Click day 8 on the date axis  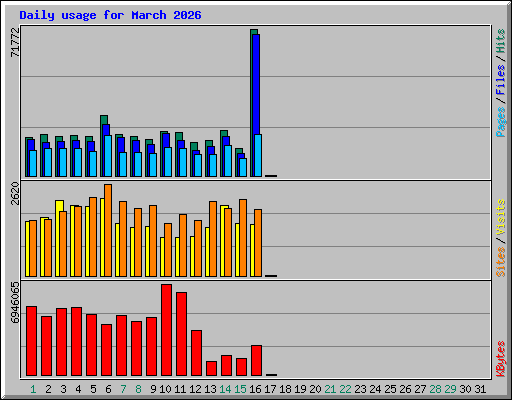(x=138, y=389)
